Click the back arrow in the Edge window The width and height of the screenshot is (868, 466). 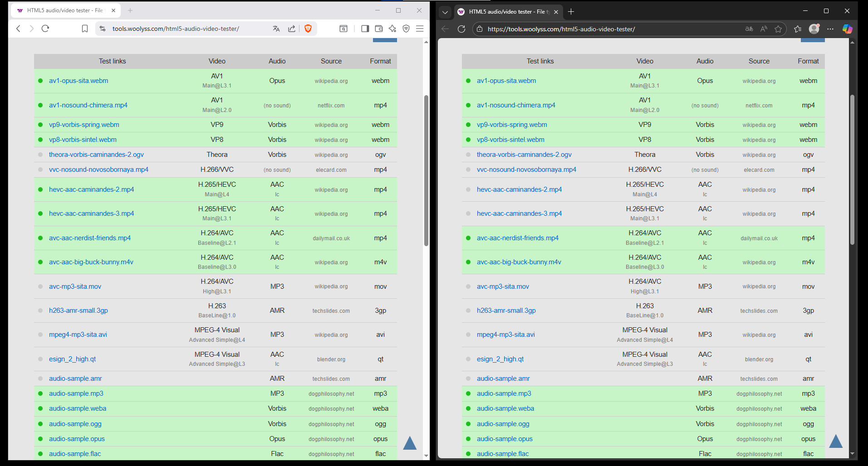tap(445, 29)
